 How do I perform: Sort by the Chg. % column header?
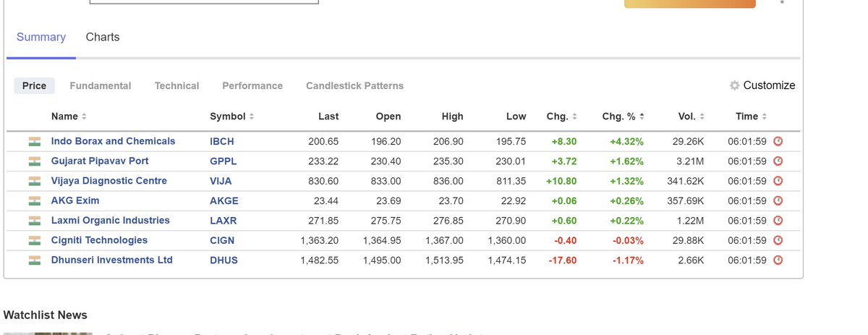click(x=623, y=116)
